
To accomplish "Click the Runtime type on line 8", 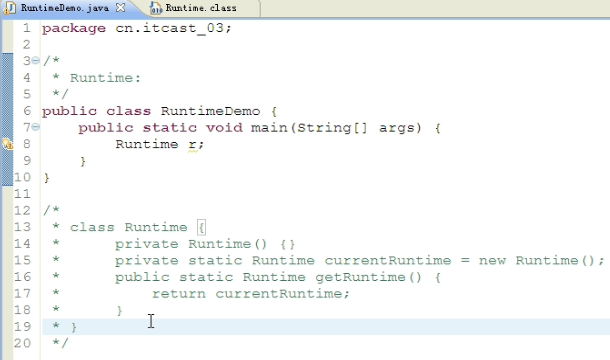I will 147,144.
